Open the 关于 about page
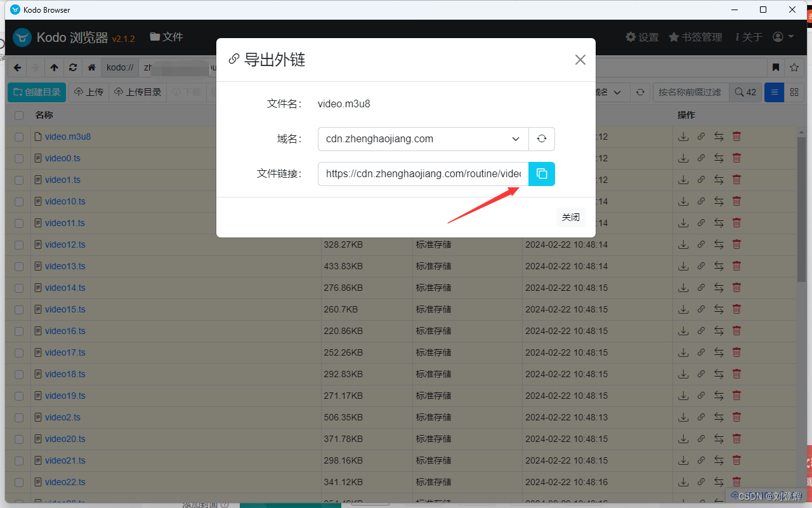812x508 pixels. tap(749, 37)
